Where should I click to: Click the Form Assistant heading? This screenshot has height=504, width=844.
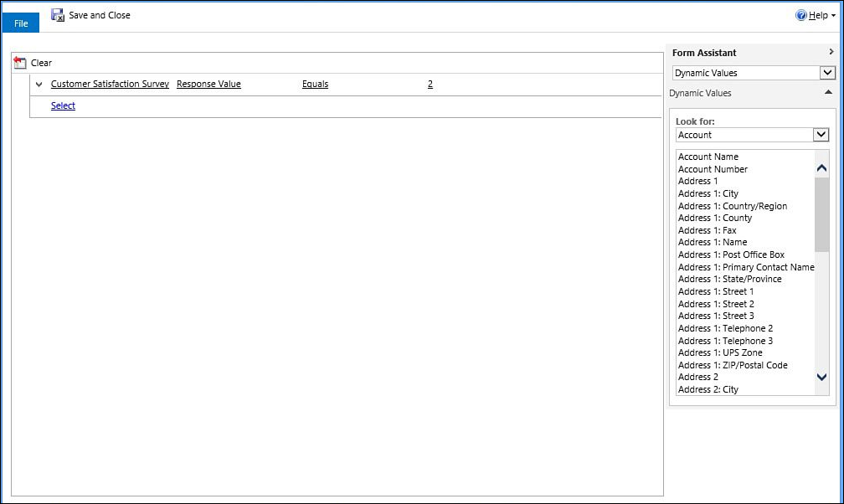point(704,53)
